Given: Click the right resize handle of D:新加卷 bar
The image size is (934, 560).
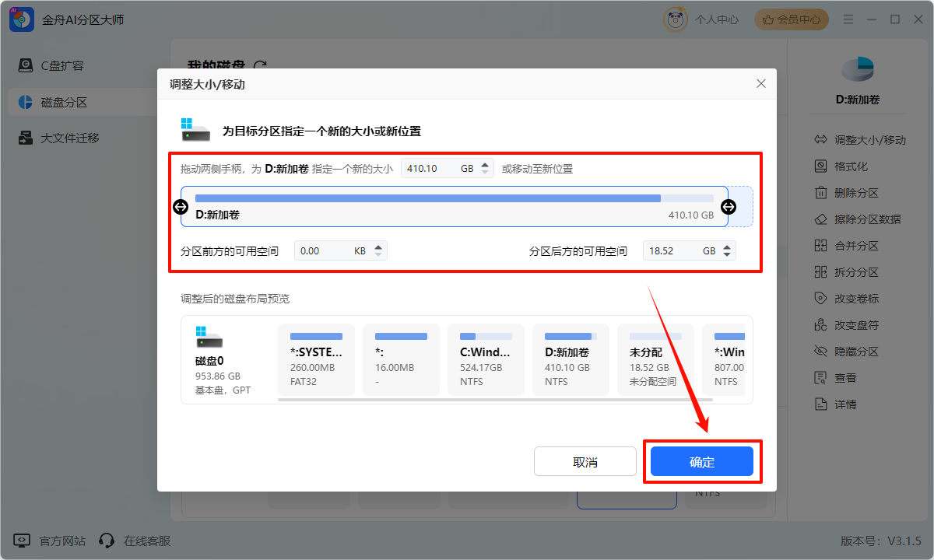Looking at the screenshot, I should pos(729,206).
